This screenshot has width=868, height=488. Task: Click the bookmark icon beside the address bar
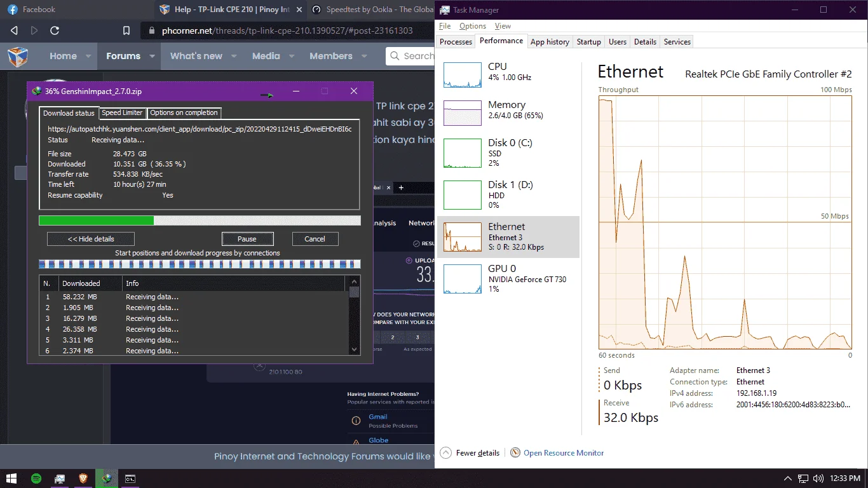[x=126, y=30]
